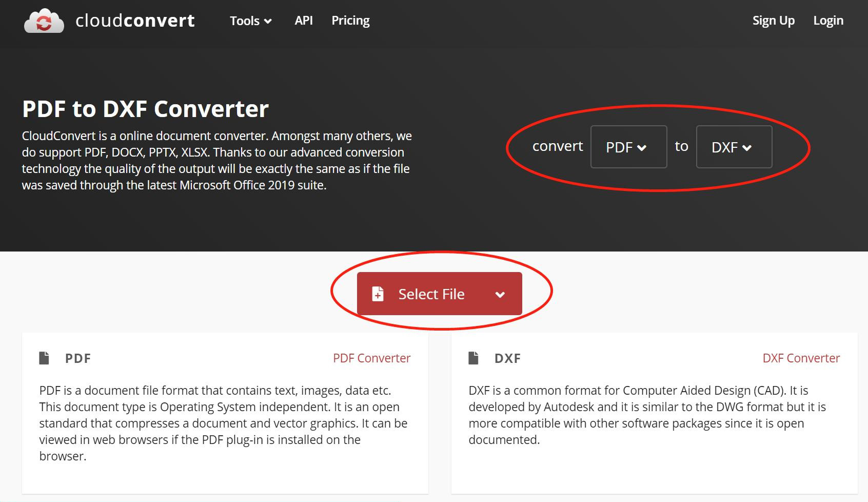Expand the DXF target format dropdown

[x=734, y=147]
